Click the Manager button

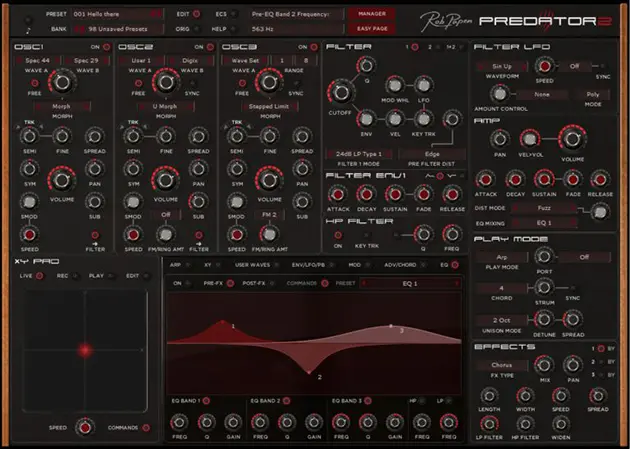coord(370,15)
